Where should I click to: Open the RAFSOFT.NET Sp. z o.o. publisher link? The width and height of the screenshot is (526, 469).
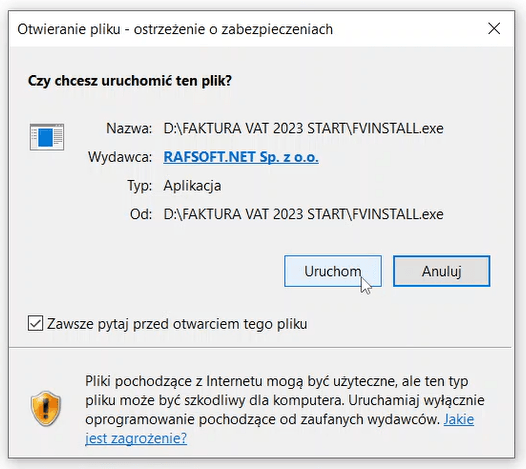pos(241,157)
